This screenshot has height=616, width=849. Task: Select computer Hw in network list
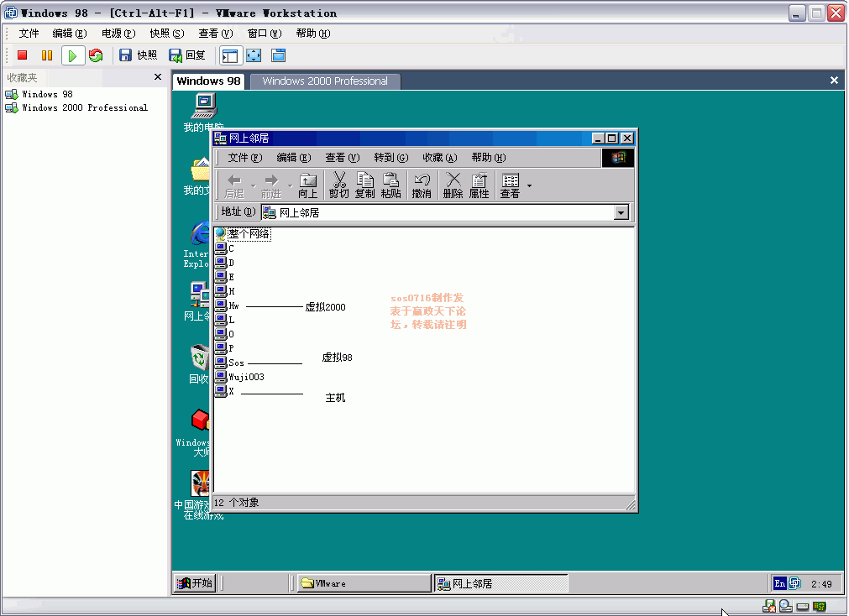pos(227,305)
